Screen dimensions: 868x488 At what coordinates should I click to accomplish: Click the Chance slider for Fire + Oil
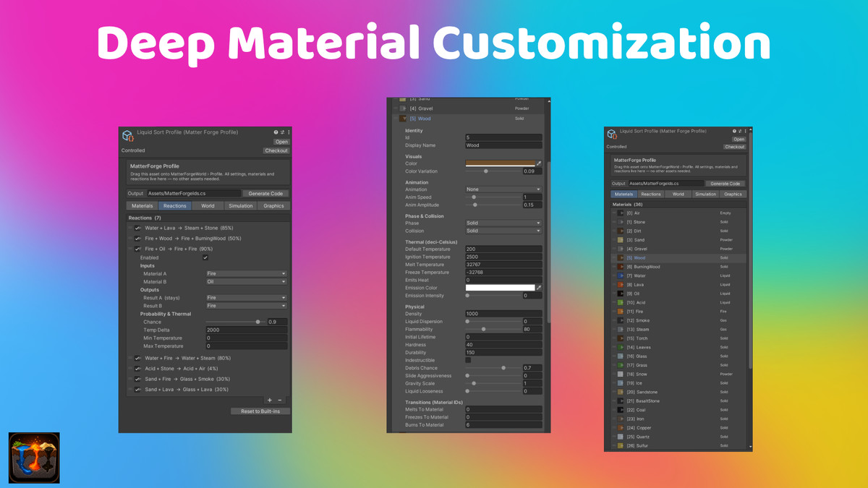pos(235,322)
